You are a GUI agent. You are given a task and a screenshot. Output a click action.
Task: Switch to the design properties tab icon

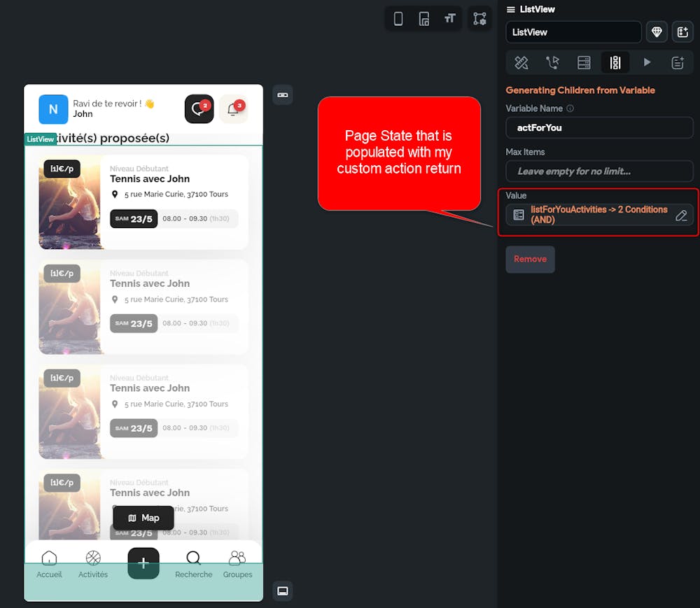click(521, 62)
